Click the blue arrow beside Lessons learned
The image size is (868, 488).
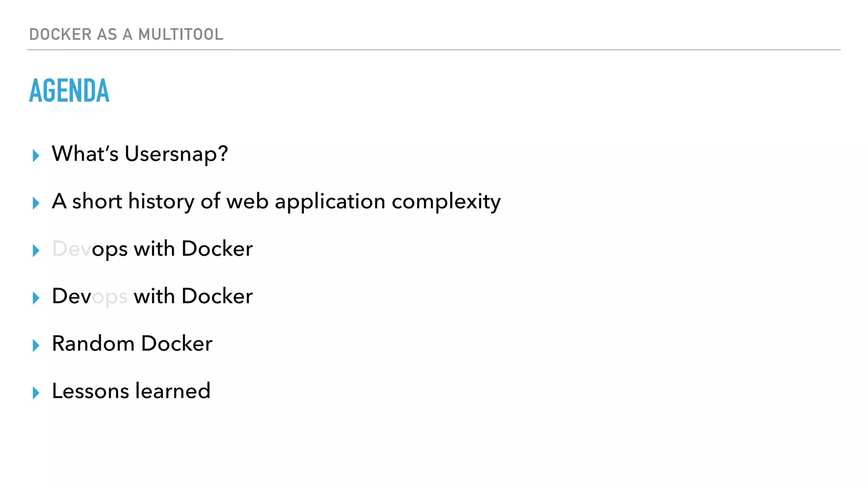(36, 393)
